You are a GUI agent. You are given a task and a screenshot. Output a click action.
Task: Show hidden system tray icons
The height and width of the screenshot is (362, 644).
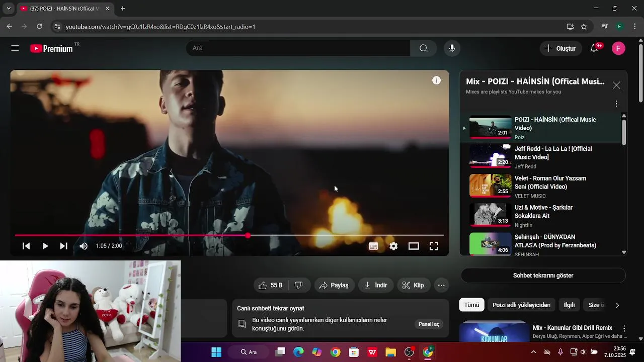[533, 352]
